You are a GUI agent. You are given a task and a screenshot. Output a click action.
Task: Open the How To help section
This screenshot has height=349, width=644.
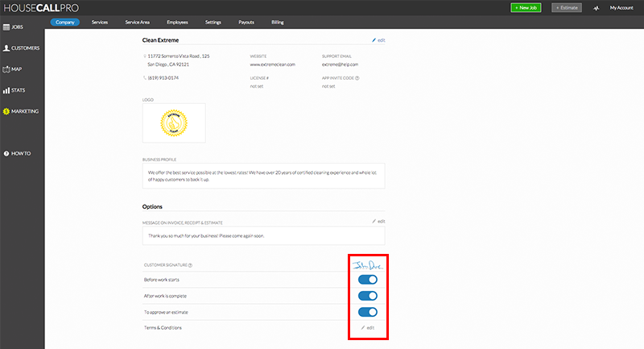pos(20,153)
